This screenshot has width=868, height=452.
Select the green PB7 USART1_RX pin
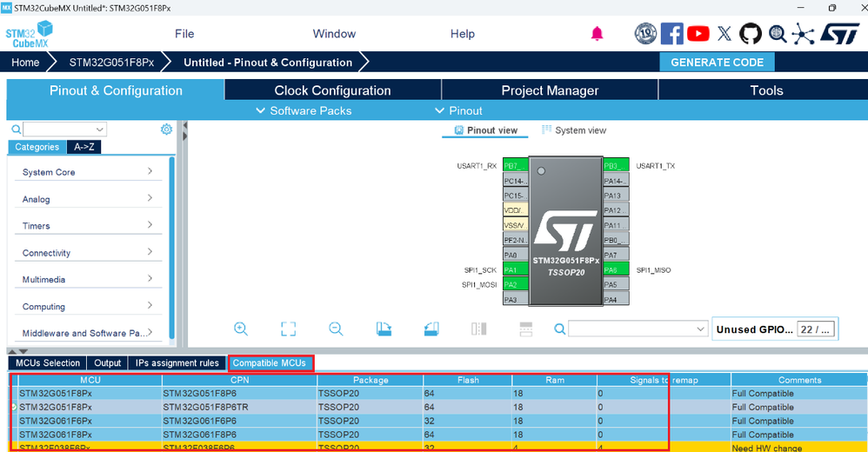click(x=516, y=165)
